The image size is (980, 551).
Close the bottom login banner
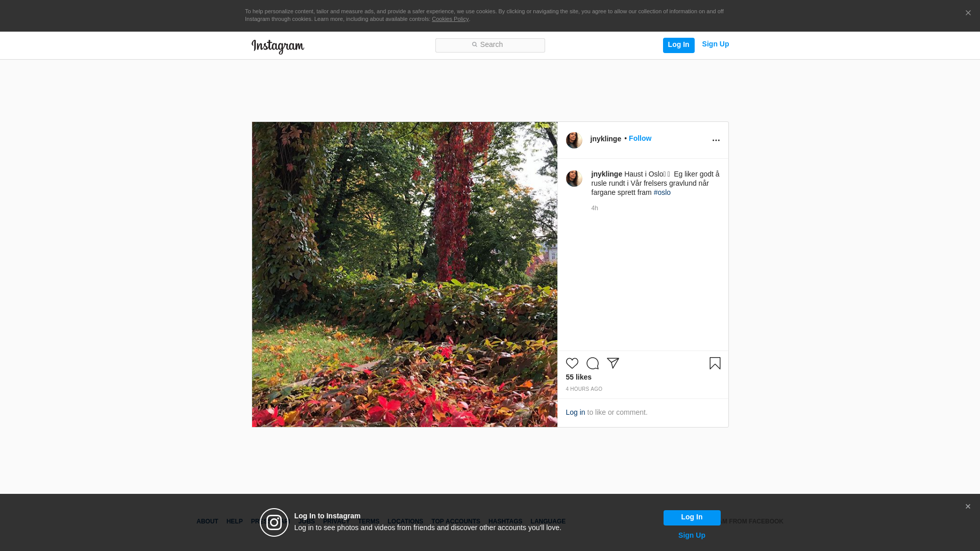(967, 507)
